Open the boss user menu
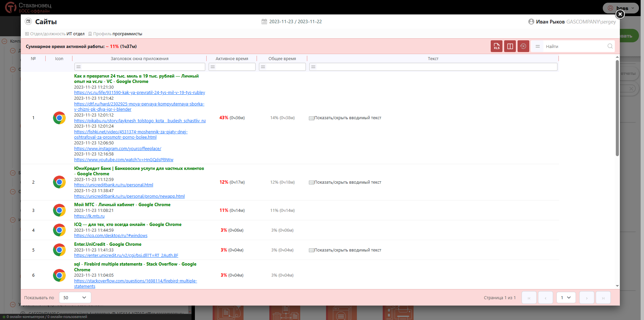 tap(621, 8)
